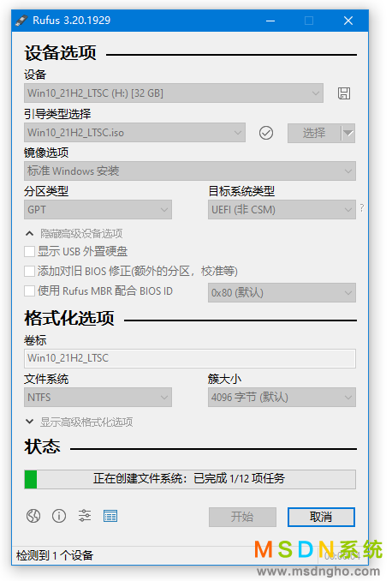Click the arrow next to 选择 button
Image resolution: width=392 pixels, height=581 pixels.
point(348,133)
